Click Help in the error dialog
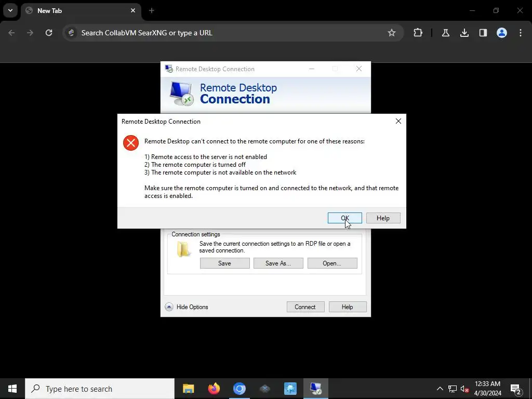The image size is (532, 399). (x=383, y=218)
